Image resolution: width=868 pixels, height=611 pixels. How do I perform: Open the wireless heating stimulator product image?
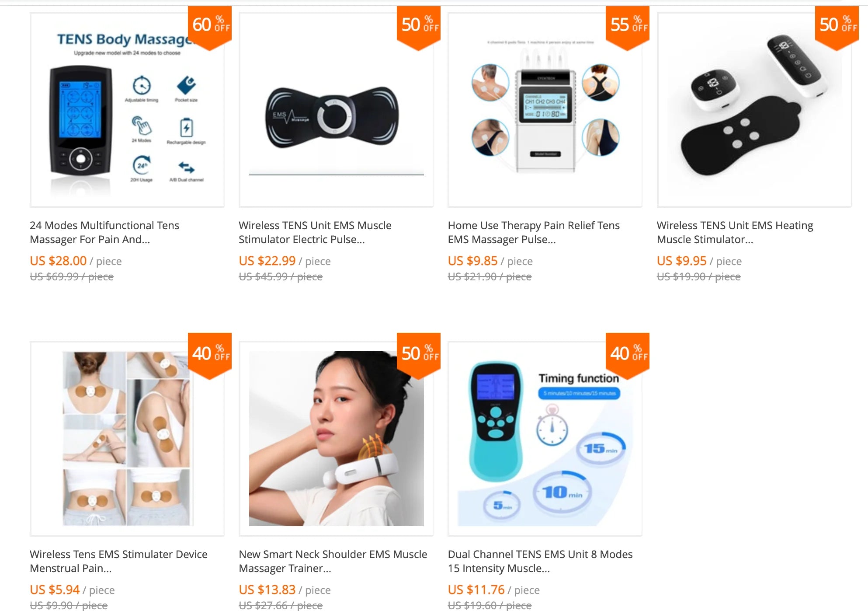click(x=754, y=110)
